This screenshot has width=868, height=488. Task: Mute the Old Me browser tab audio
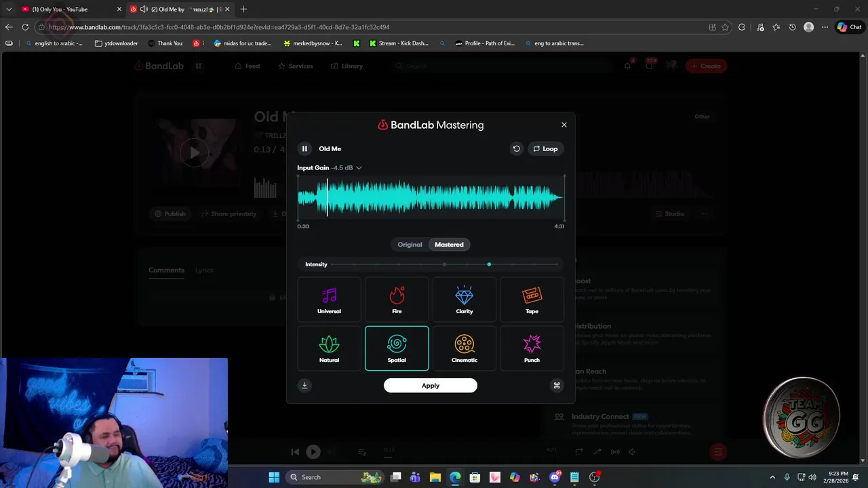click(144, 9)
